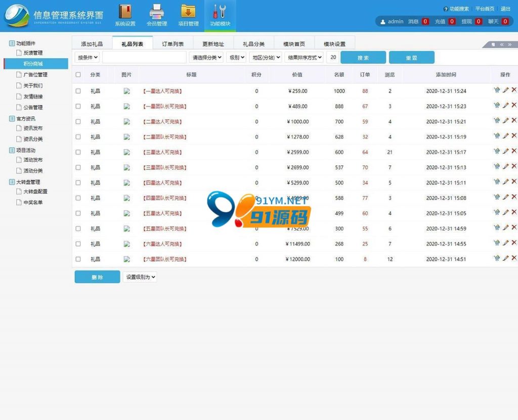Open the 请选择分类 dropdown
This screenshot has width=518, height=420.
pos(206,58)
